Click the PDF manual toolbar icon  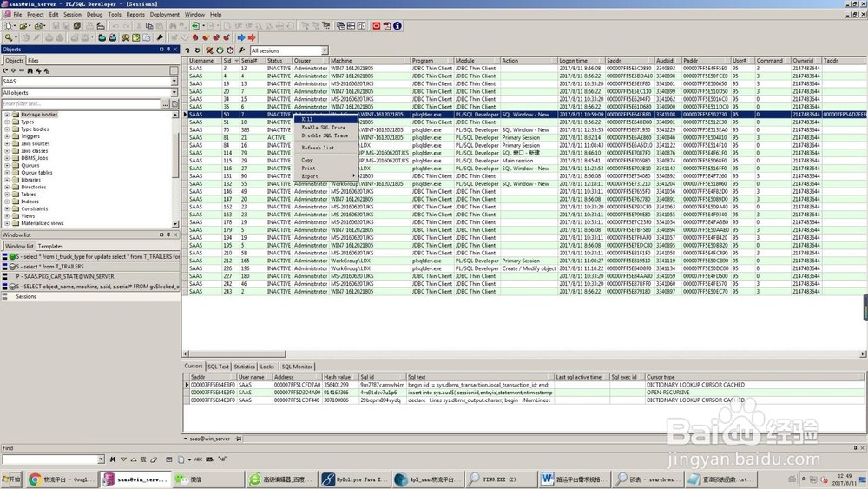[x=387, y=26]
